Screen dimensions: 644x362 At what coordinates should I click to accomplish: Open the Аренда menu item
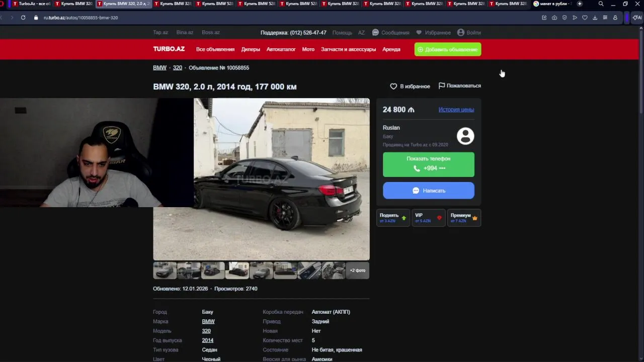click(391, 49)
